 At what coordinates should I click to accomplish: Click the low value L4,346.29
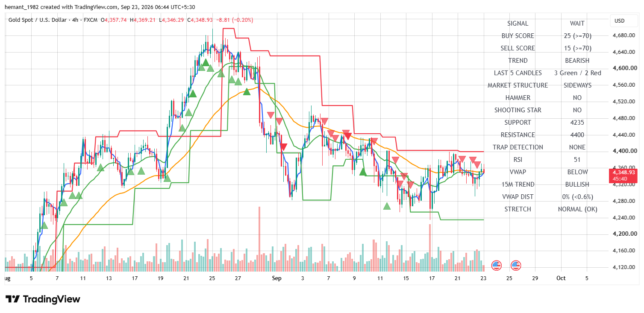172,20
